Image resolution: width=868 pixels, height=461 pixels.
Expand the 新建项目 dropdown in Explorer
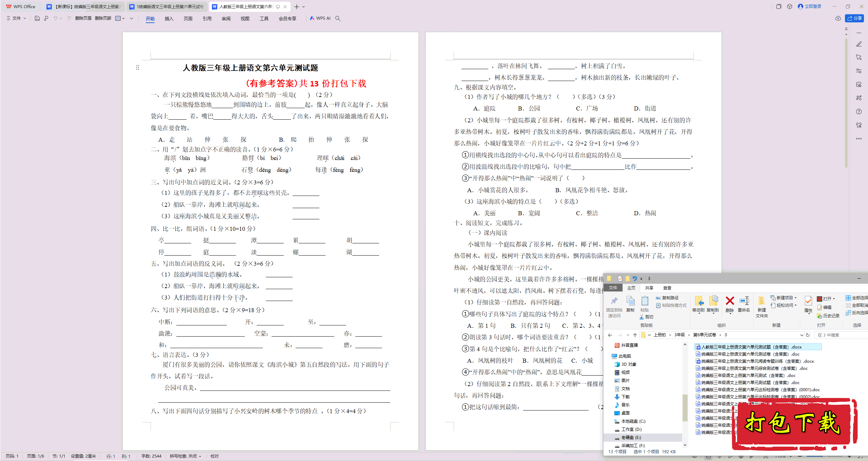point(795,298)
